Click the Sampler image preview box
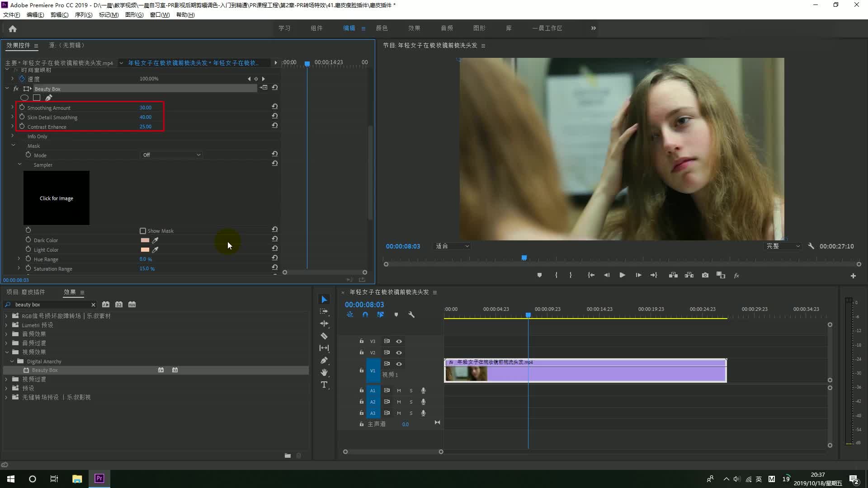 pos(57,198)
